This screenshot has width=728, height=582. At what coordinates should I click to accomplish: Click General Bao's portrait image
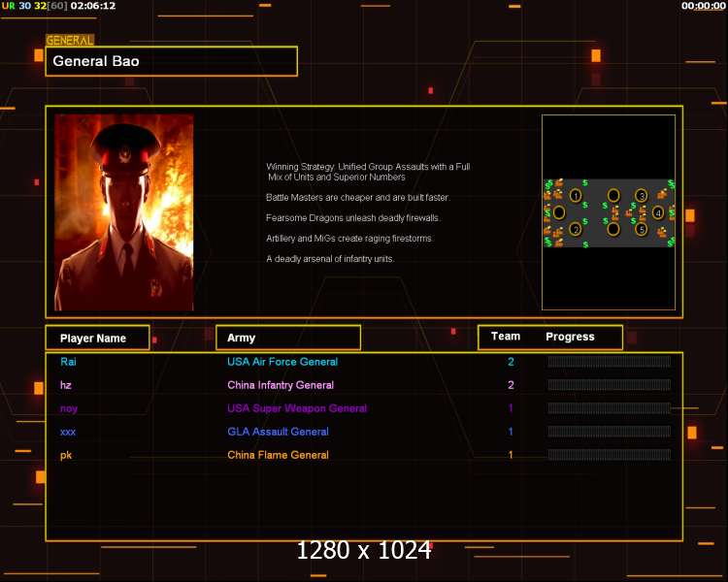pyautogui.click(x=124, y=212)
